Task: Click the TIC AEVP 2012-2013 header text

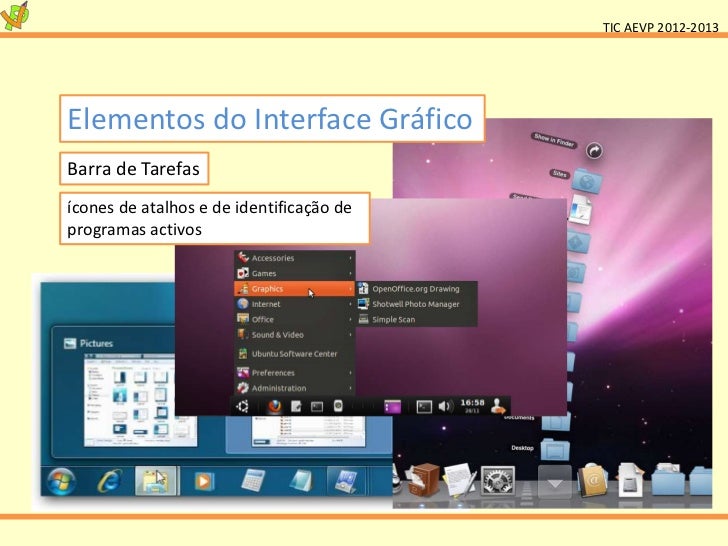Action: tap(660, 27)
